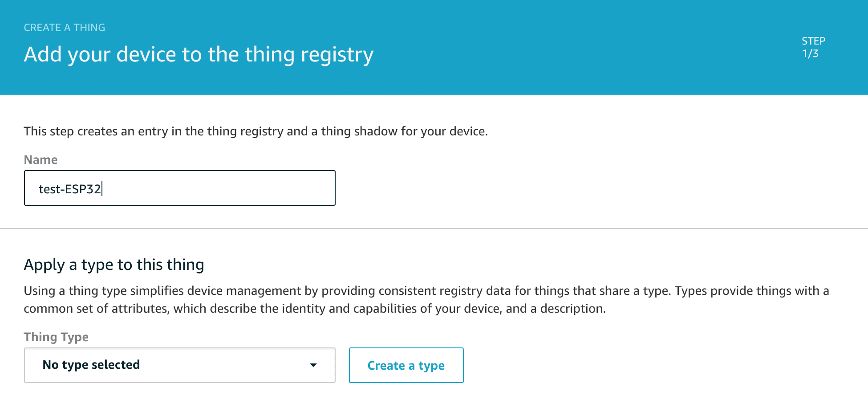Select the thing name field to edit it

coord(179,188)
